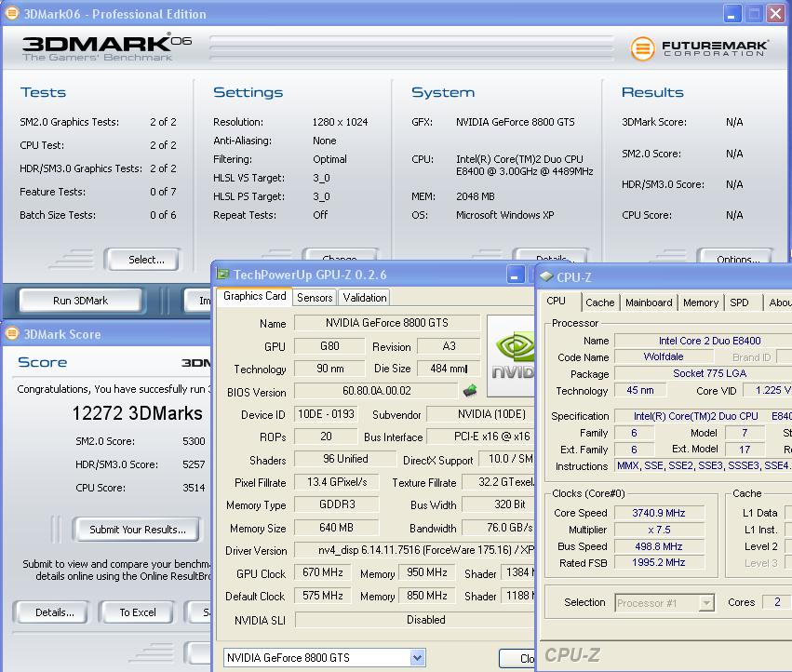Click the CPU-Z title bar icon

[x=546, y=276]
